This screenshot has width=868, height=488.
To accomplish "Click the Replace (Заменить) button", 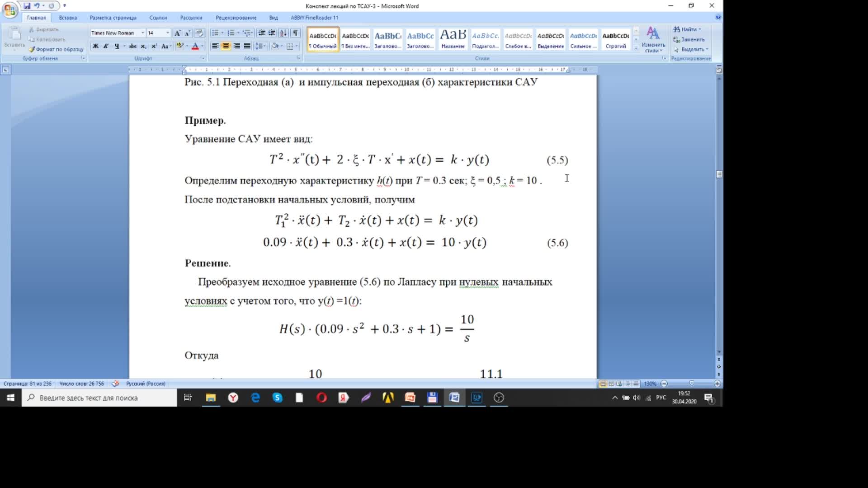I will [689, 39].
